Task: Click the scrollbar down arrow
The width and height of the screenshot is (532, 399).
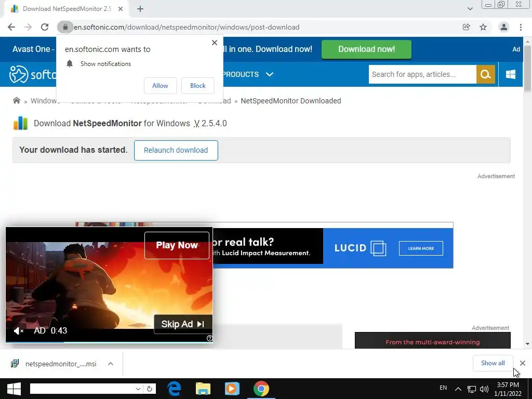Action: (527, 344)
